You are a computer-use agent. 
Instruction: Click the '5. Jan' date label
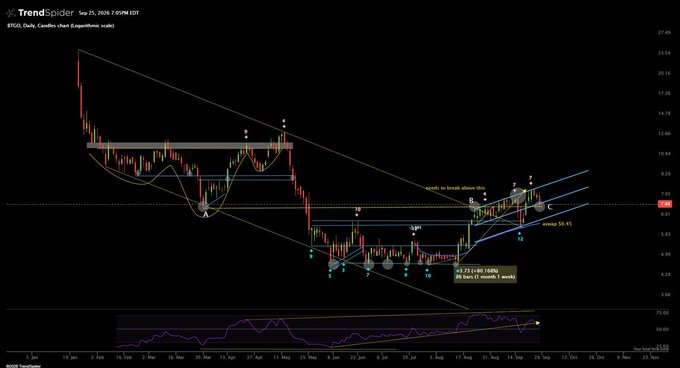pyautogui.click(x=32, y=358)
